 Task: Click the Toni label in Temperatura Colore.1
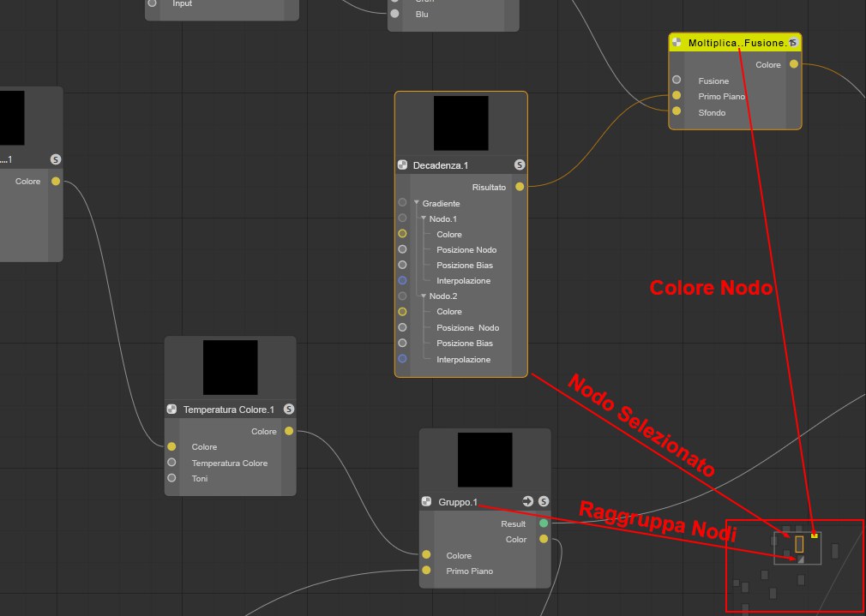click(x=200, y=479)
